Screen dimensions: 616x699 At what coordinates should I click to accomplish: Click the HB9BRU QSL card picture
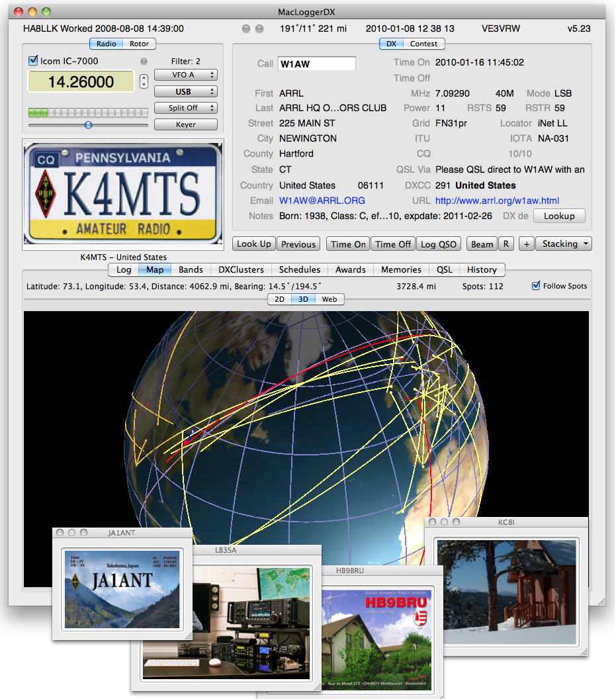(x=376, y=637)
